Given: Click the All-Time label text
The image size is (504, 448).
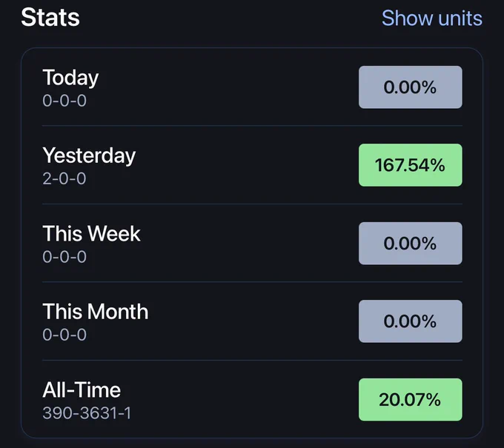Looking at the screenshot, I should click(82, 390).
